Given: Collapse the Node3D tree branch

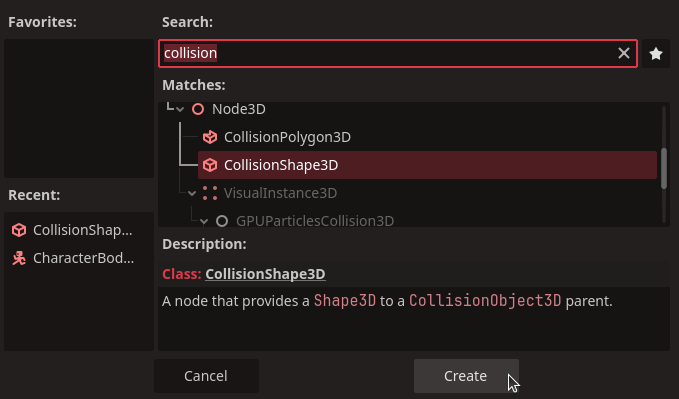Looking at the screenshot, I should [180, 110].
